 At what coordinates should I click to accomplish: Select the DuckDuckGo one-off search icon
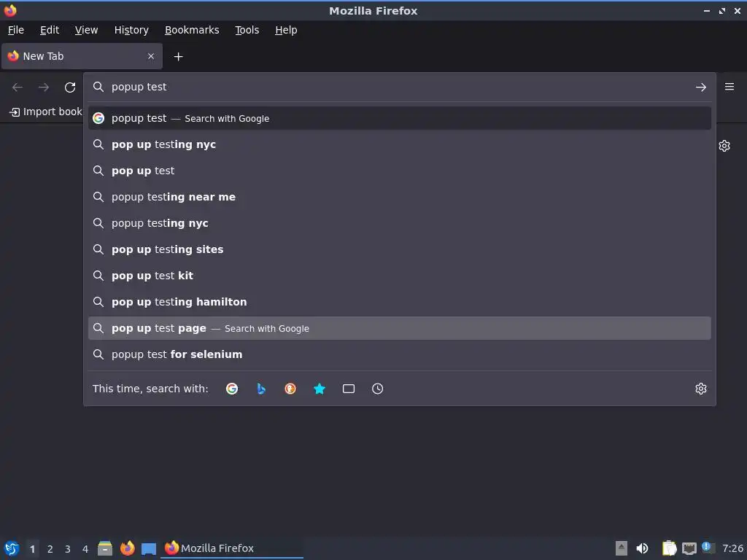[x=290, y=389]
